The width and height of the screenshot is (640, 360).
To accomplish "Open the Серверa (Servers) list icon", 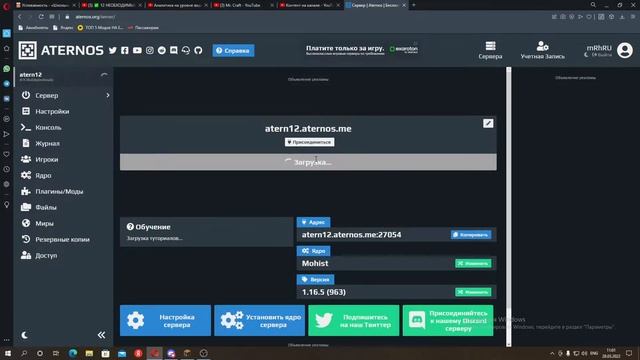I will click(x=490, y=50).
